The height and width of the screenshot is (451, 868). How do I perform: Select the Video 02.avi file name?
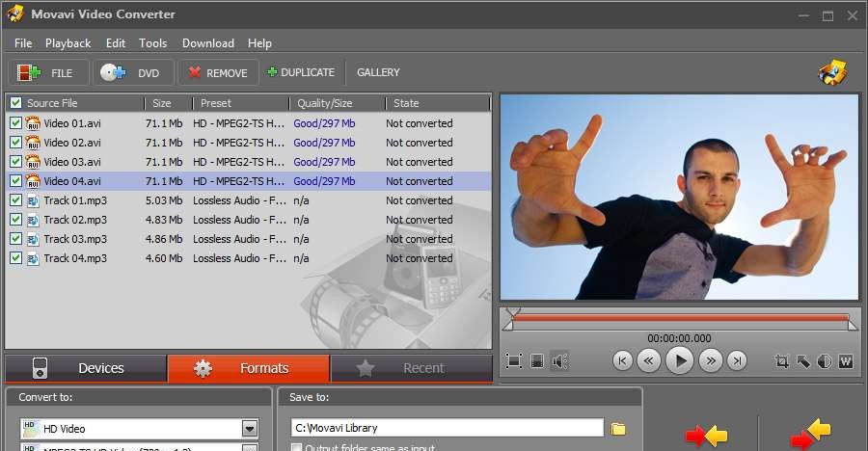point(72,143)
